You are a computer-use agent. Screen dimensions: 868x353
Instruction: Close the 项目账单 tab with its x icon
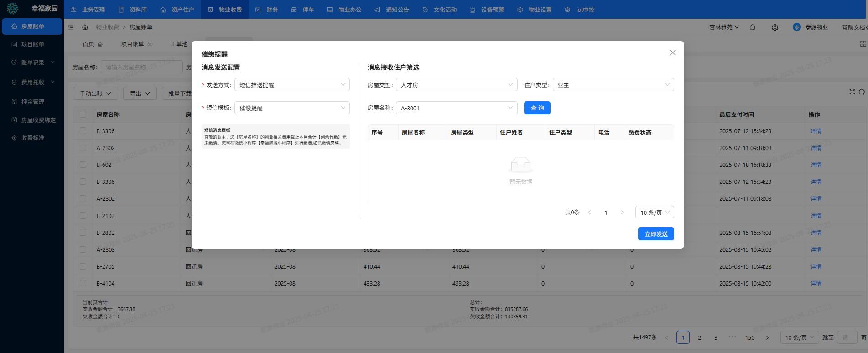(x=150, y=44)
